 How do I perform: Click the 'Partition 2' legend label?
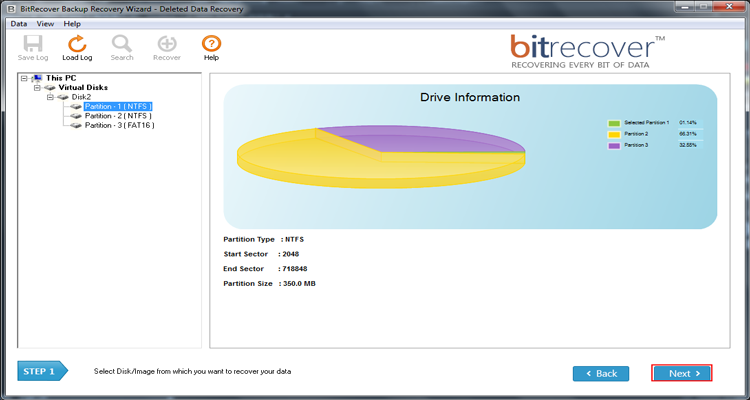(636, 134)
